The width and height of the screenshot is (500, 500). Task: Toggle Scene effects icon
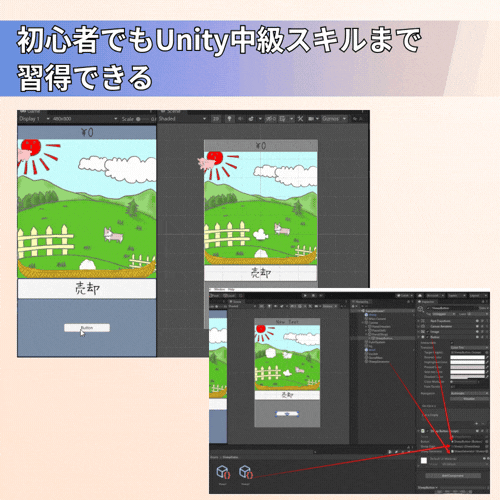click(x=251, y=119)
